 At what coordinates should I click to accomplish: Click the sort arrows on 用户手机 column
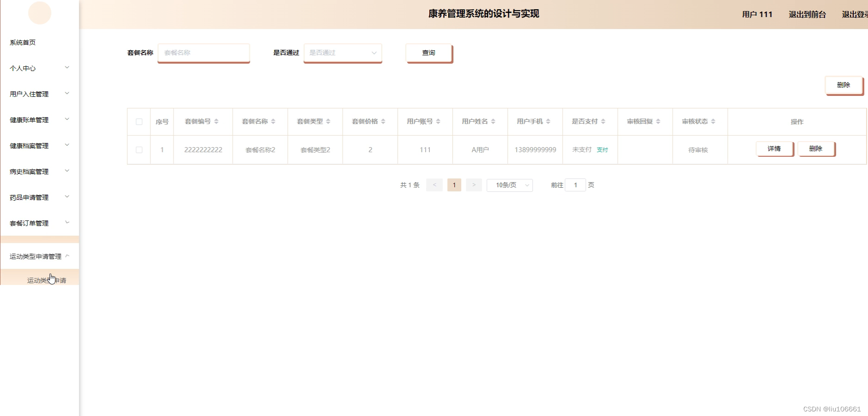tap(549, 121)
